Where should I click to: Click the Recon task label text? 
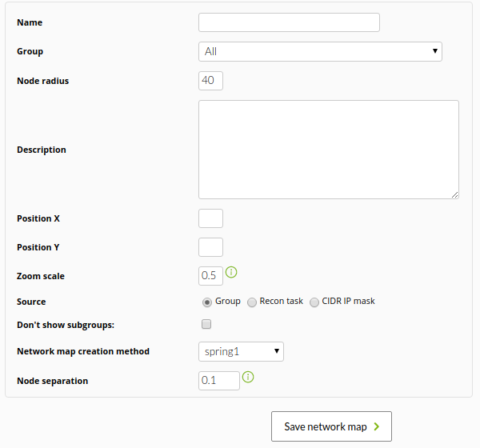(x=281, y=301)
